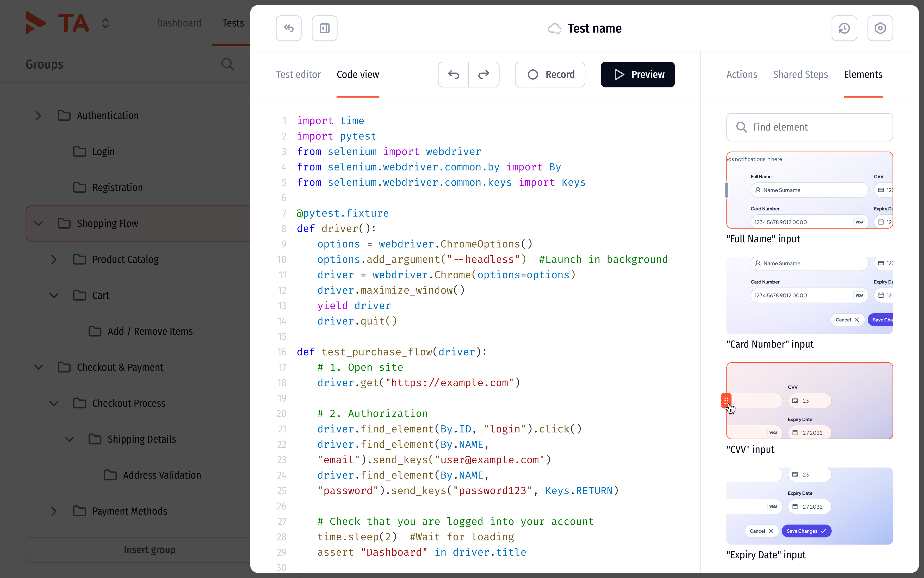Click the Cart folder icon

click(79, 295)
